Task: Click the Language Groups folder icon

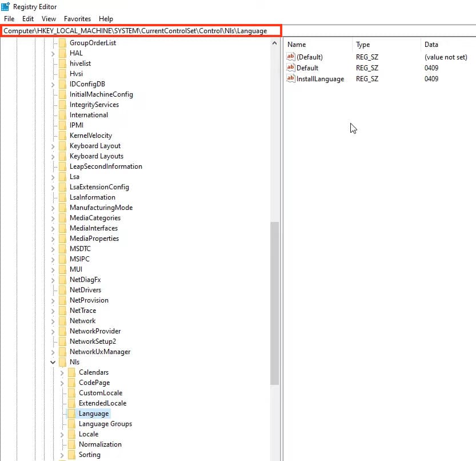Action: (x=71, y=424)
